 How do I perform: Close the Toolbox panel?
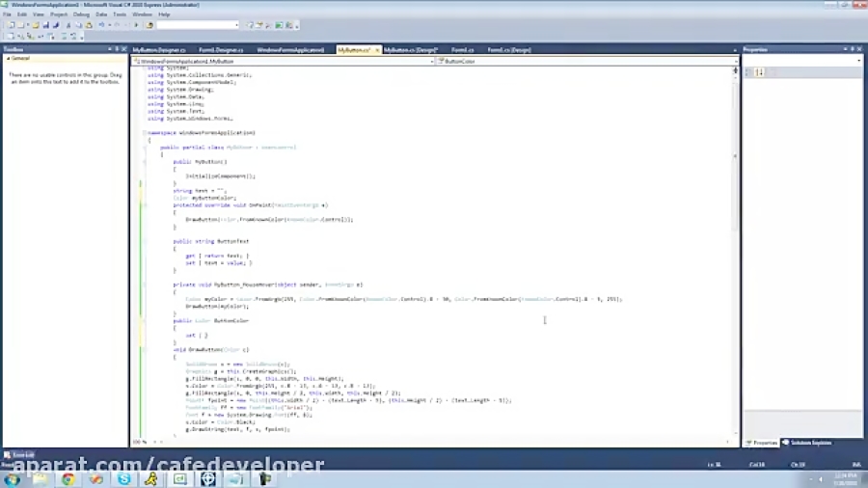pyautogui.click(x=123, y=49)
